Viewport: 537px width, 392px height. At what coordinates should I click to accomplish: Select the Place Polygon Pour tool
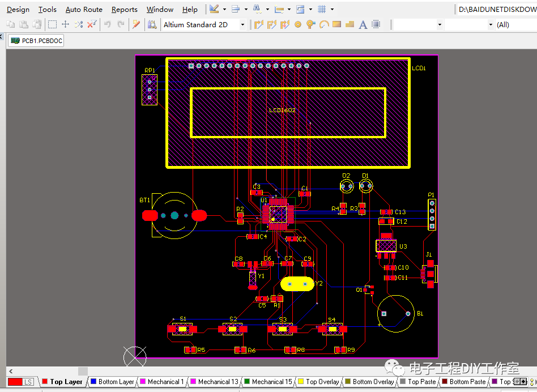tap(350, 24)
